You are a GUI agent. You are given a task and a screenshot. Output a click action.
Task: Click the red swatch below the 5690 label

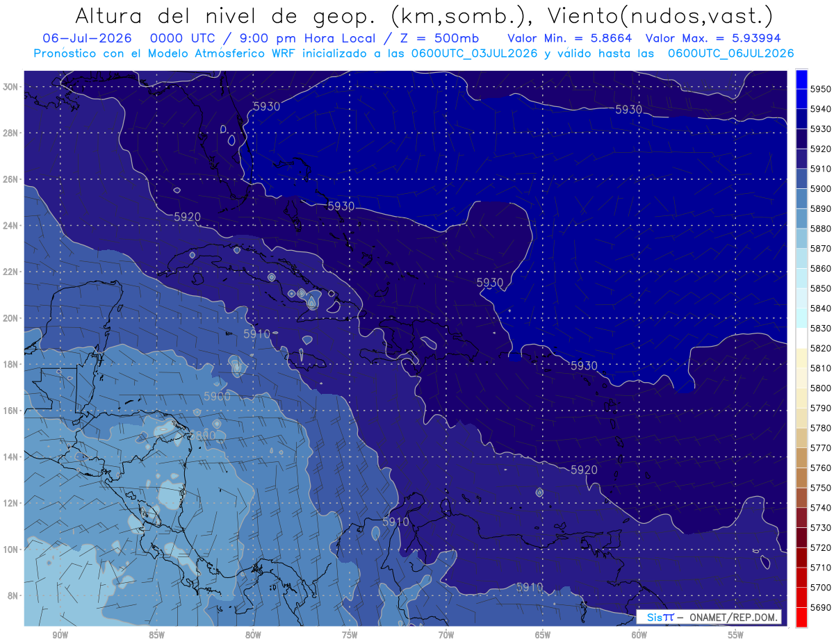801,616
